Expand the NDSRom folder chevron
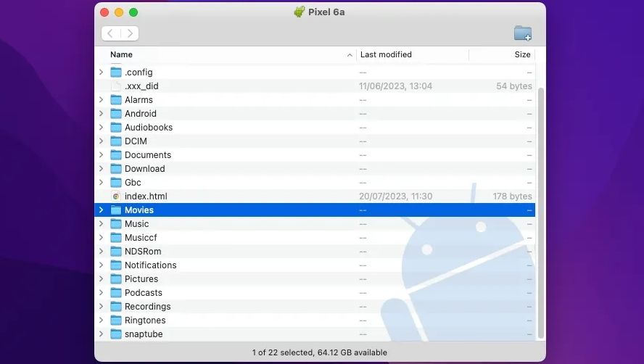The width and height of the screenshot is (644, 364). pos(101,252)
